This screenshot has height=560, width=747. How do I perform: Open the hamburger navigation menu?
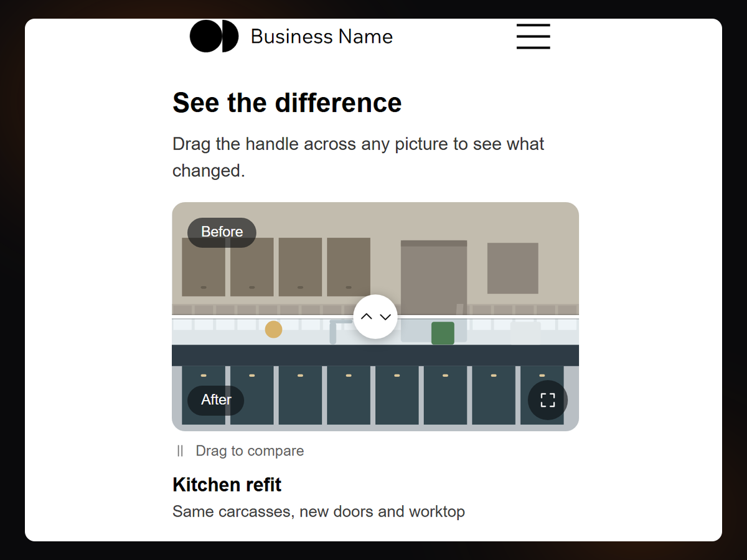tap(533, 36)
